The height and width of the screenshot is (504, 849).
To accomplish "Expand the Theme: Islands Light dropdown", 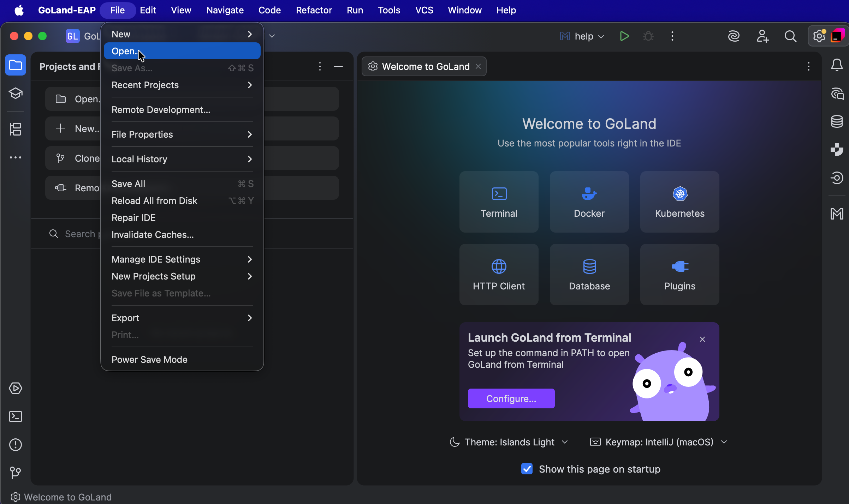I will (x=564, y=442).
